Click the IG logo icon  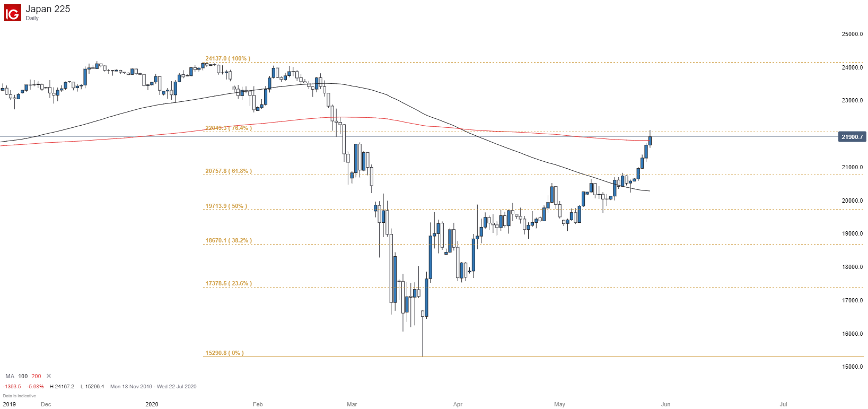[x=12, y=13]
